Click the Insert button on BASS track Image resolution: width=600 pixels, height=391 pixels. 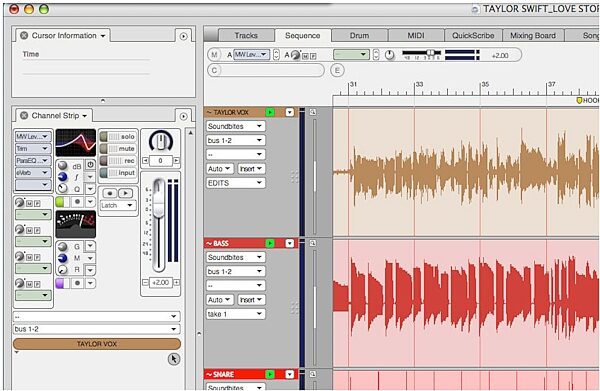pyautogui.click(x=251, y=300)
